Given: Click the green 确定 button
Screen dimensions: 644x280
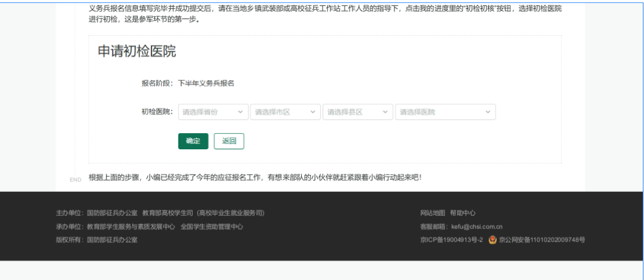Looking at the screenshot, I should [193, 141].
